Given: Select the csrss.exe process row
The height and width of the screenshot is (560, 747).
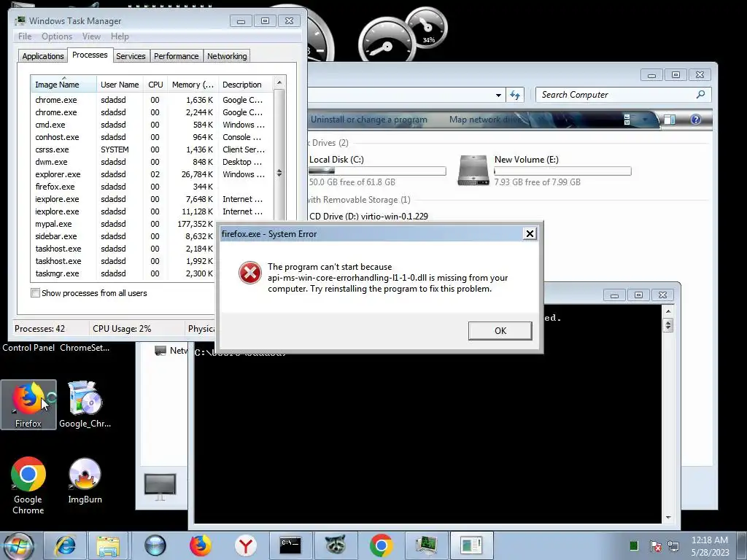Looking at the screenshot, I should [152, 149].
